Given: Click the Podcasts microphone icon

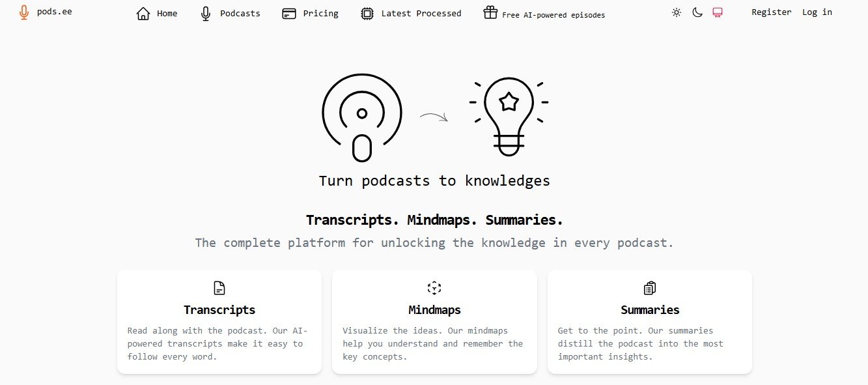Looking at the screenshot, I should click(206, 13).
